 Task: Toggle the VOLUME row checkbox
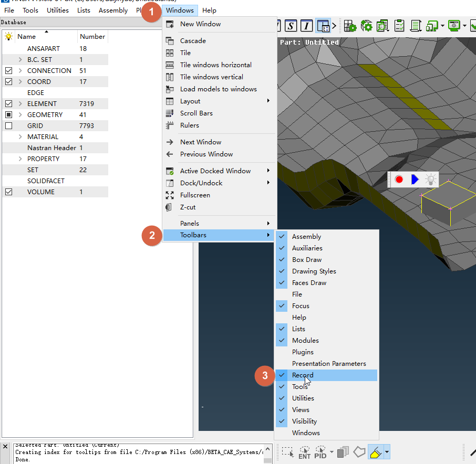9,192
